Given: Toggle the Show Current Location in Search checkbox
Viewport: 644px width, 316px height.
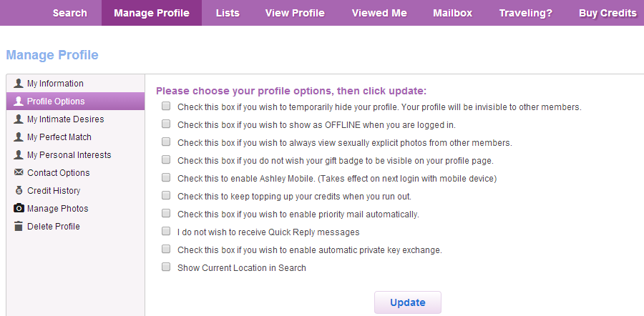Looking at the screenshot, I should (166, 267).
